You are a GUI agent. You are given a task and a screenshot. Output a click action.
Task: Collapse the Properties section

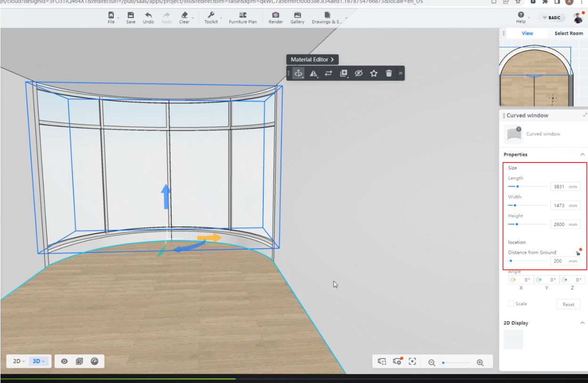582,155
